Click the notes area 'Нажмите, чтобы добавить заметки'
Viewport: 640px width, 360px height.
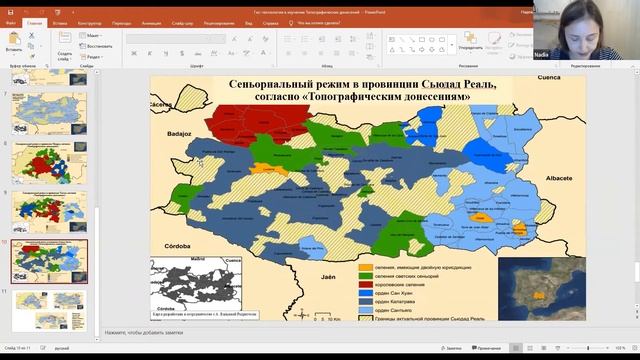coord(144,333)
